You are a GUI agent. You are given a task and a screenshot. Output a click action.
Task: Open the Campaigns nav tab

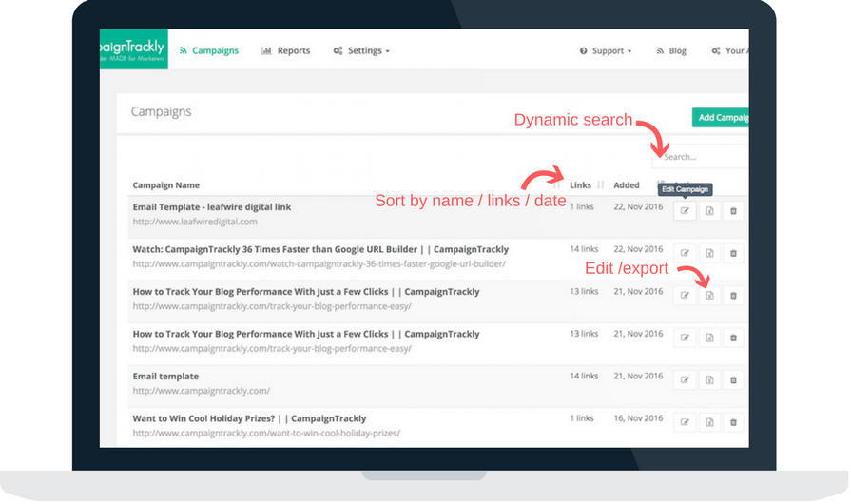pyautogui.click(x=209, y=50)
